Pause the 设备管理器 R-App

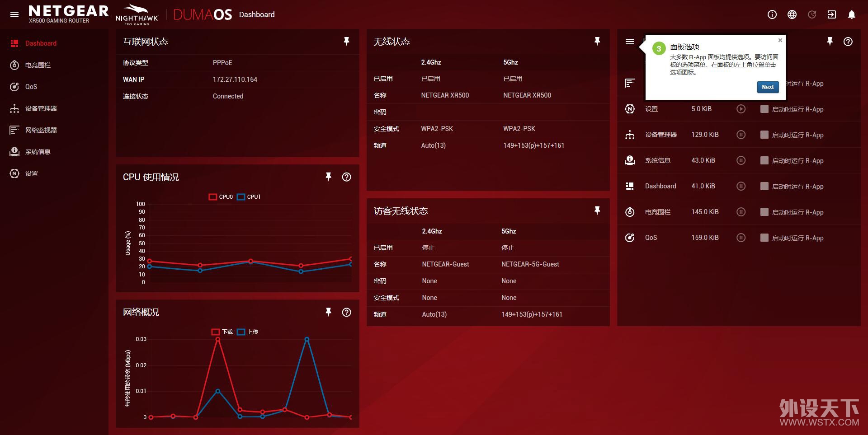click(x=741, y=135)
